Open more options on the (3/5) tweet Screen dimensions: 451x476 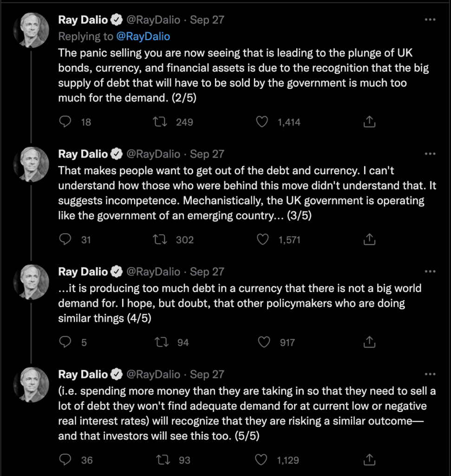coord(430,153)
